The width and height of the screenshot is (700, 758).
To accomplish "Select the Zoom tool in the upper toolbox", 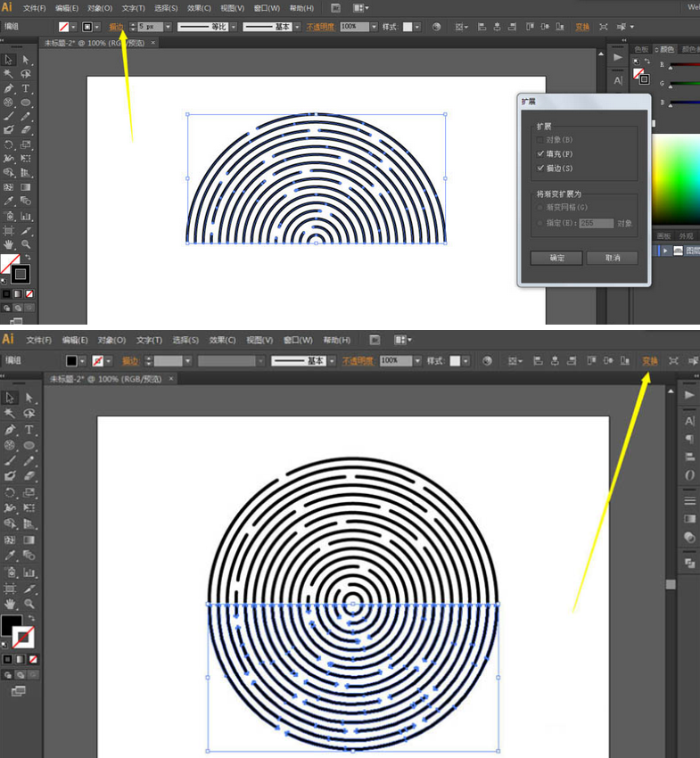I will pos(27,243).
